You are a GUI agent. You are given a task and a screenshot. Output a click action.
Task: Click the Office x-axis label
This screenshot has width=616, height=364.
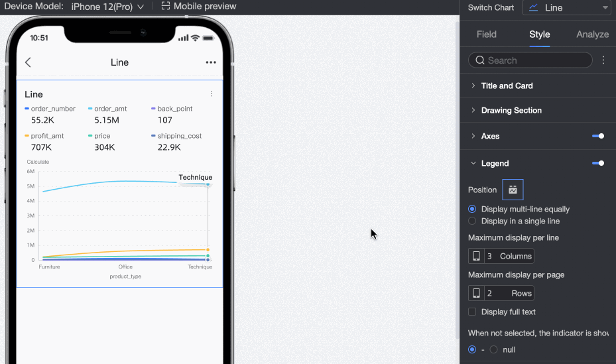125,267
